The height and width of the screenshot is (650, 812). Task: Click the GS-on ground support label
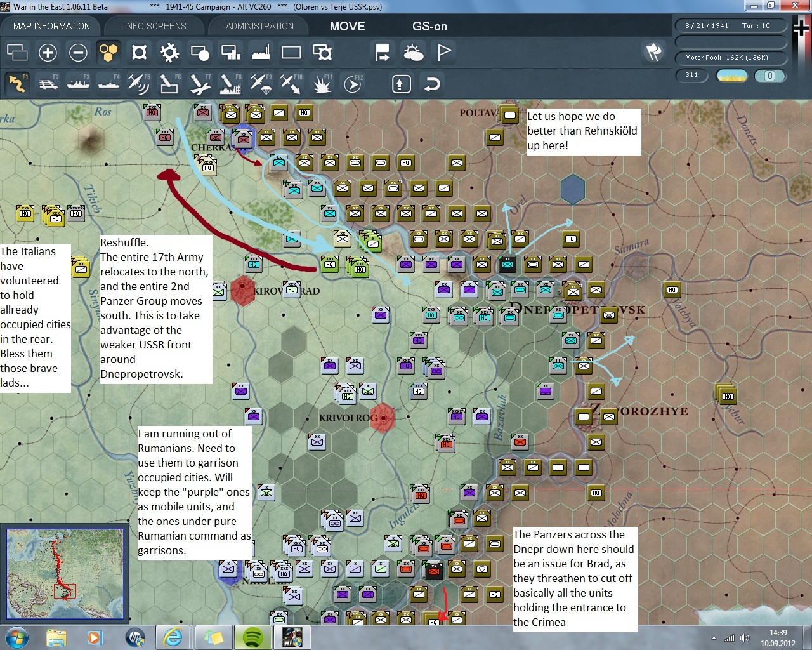(429, 26)
